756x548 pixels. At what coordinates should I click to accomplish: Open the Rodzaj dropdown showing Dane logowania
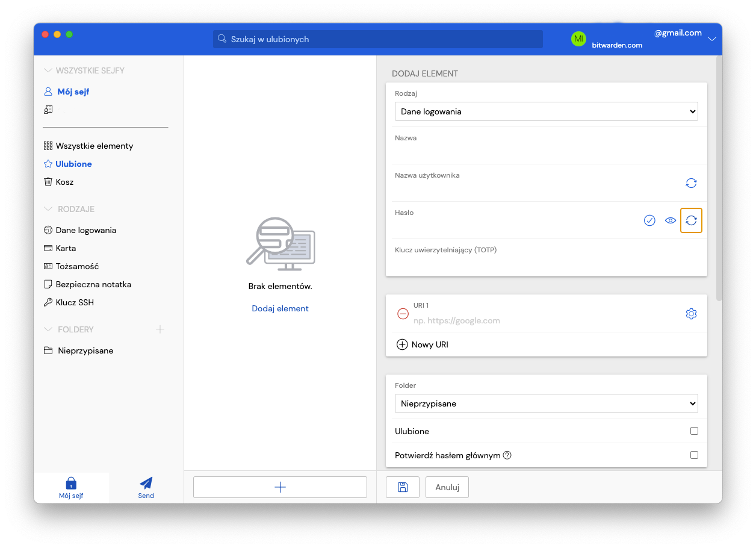coord(546,111)
